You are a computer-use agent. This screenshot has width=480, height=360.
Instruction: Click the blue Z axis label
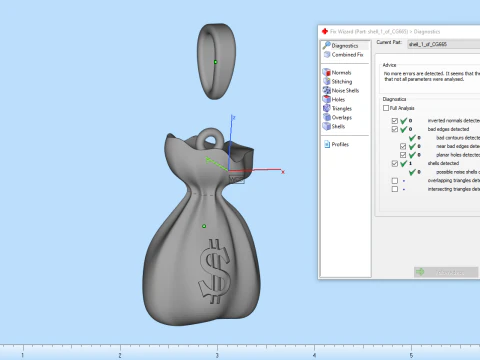click(x=234, y=118)
